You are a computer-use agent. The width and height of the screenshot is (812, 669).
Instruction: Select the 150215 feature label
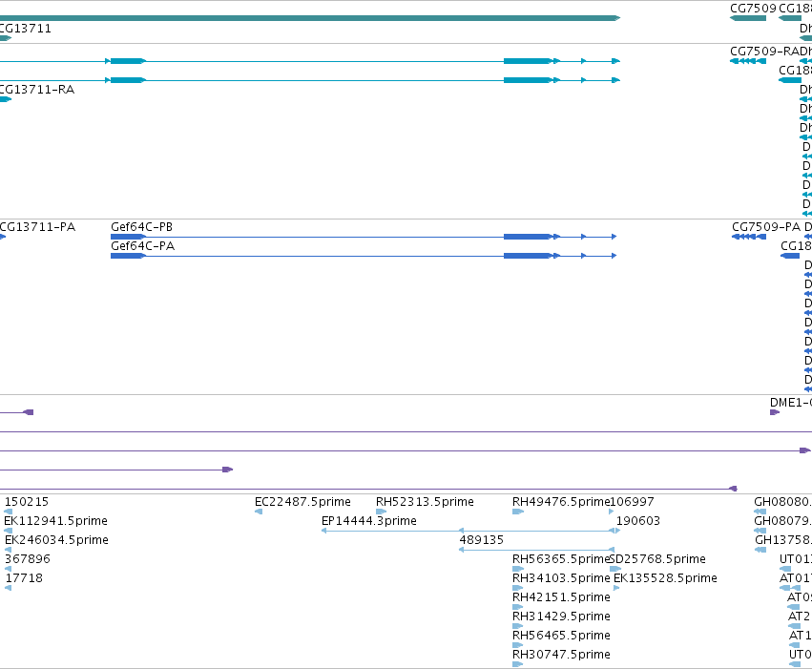pos(27,502)
